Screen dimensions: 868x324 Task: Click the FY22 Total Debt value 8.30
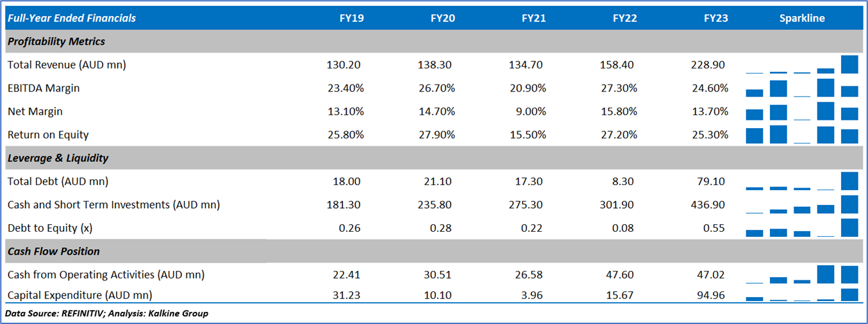(624, 181)
